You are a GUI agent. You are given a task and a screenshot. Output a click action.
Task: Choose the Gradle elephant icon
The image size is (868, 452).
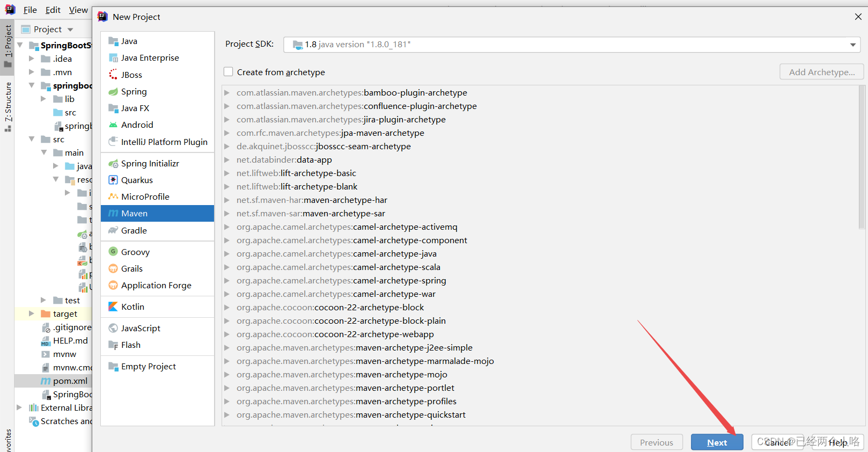113,230
